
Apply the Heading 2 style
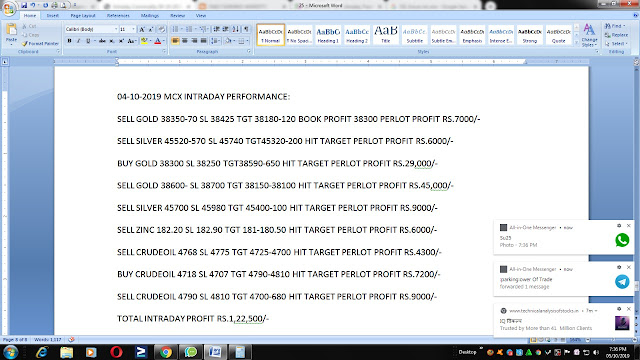[x=357, y=35]
